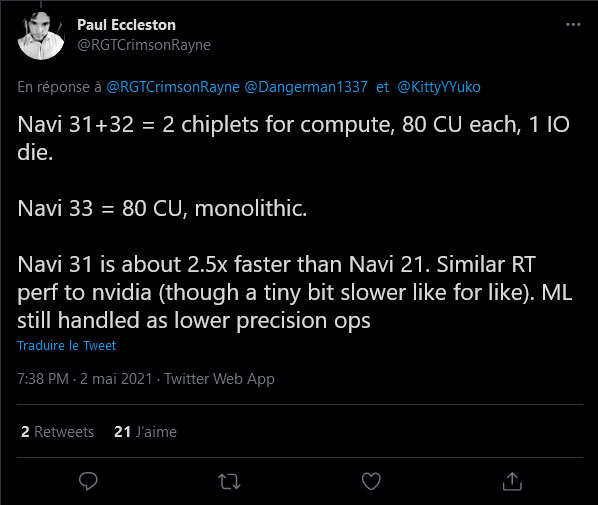This screenshot has height=505, width=598.
Task: View the 21 J'aime likes list
Action: click(x=145, y=432)
